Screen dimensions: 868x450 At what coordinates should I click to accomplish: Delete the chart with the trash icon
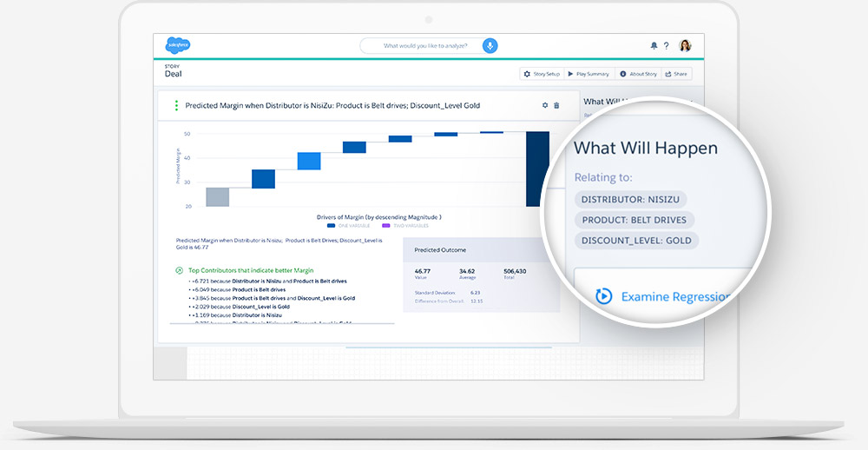[556, 105]
